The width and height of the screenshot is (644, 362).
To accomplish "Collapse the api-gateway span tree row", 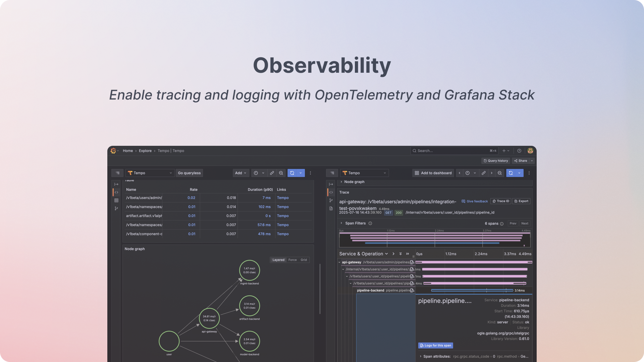I will coord(339,262).
